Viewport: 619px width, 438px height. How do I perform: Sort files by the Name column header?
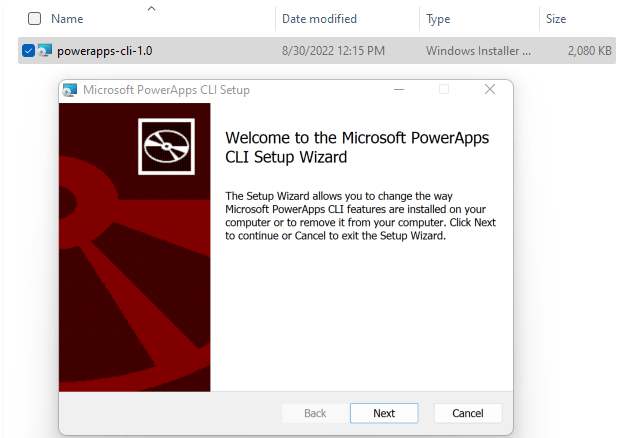[67, 19]
